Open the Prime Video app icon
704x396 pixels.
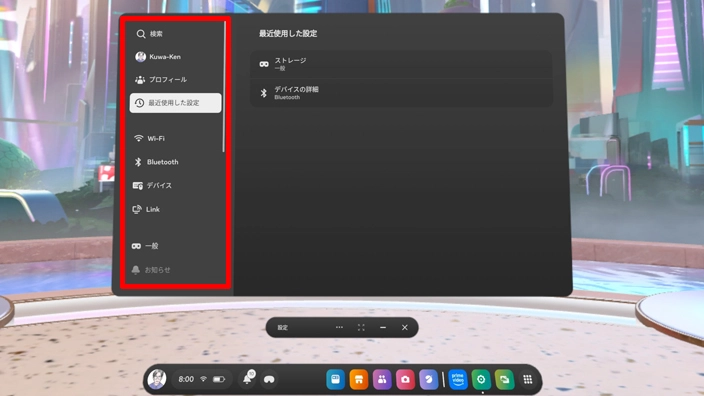(x=458, y=379)
